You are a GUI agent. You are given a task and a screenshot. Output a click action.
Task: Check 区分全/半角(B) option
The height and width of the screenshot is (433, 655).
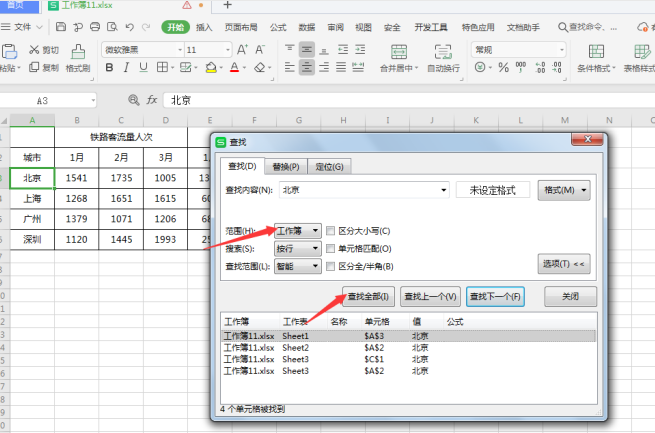pos(330,266)
